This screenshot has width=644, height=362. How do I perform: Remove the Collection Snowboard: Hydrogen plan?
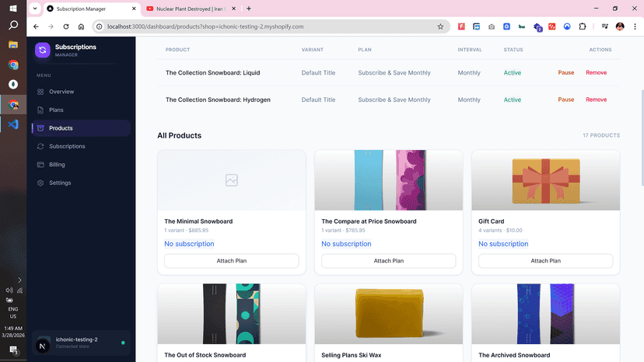[596, 99]
